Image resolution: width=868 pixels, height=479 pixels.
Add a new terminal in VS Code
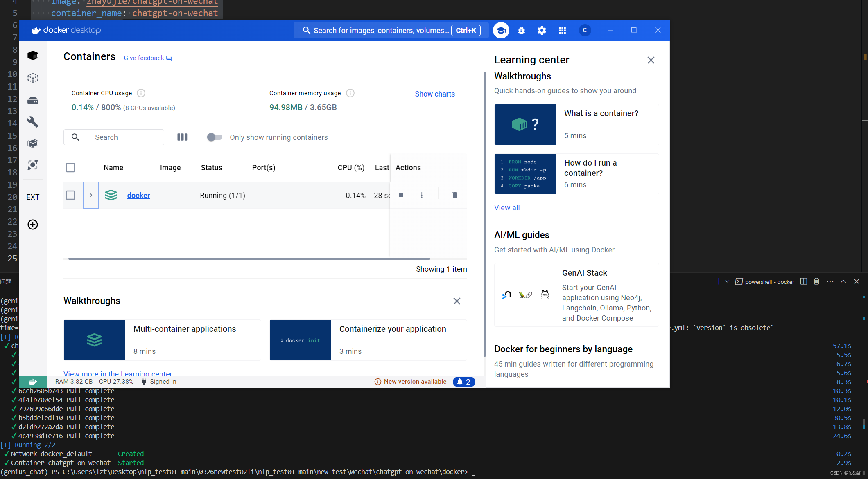(719, 281)
